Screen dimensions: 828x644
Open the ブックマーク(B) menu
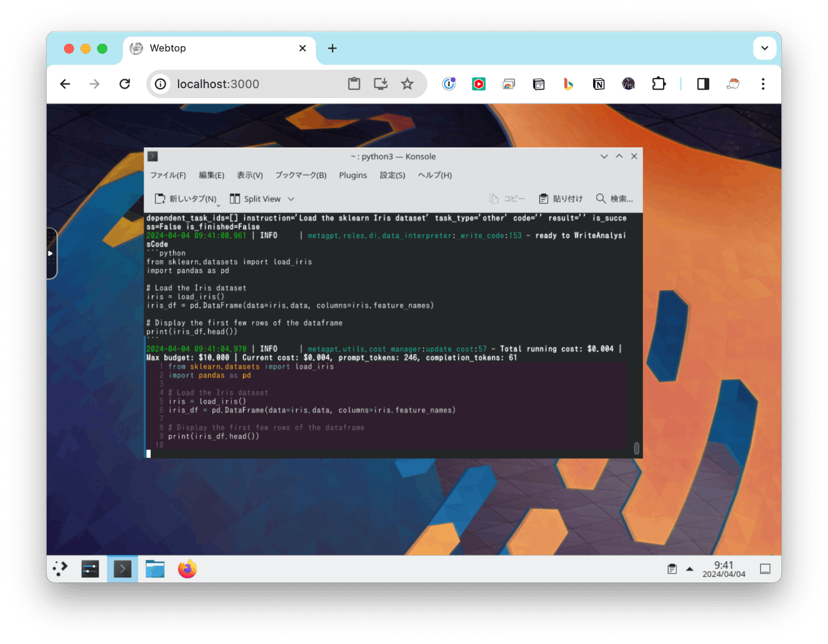[x=301, y=176]
